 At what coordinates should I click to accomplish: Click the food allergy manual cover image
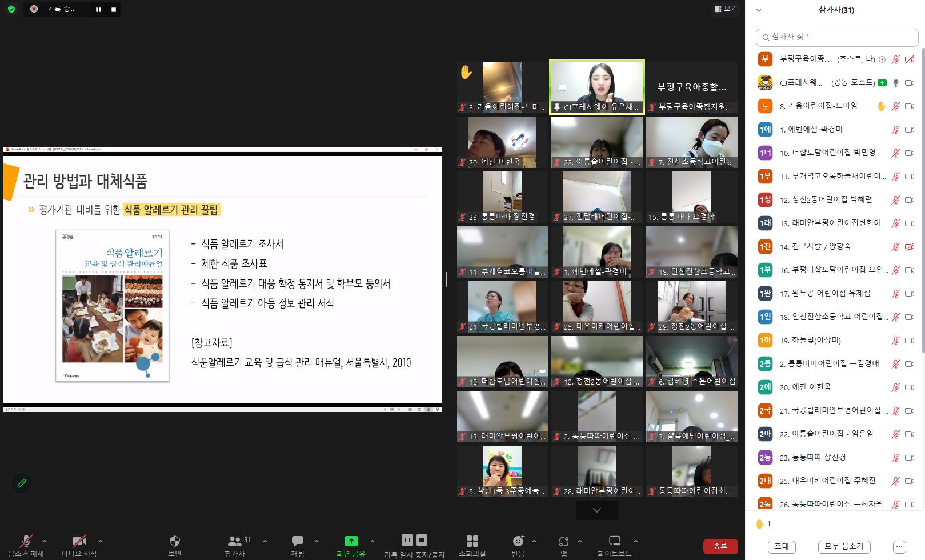pos(113,305)
